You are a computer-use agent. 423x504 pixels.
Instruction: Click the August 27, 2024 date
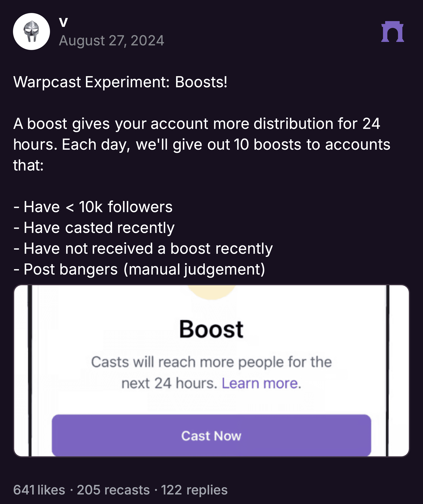112,40
